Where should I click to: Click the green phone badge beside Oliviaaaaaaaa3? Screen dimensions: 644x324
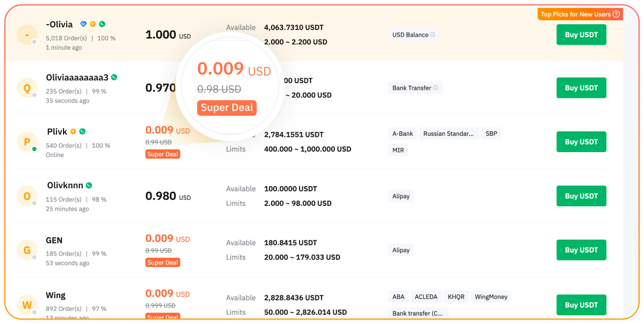[114, 77]
